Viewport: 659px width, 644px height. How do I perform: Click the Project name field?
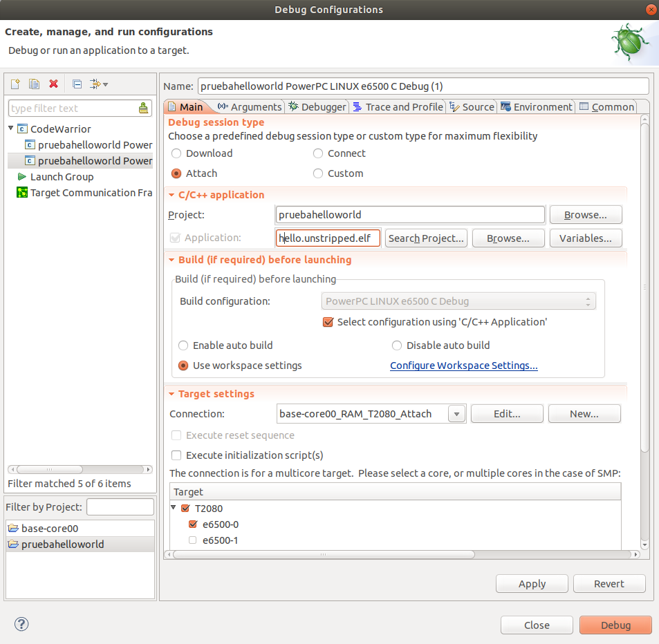coord(410,215)
